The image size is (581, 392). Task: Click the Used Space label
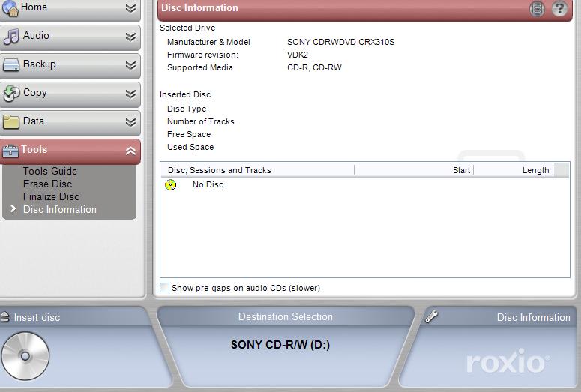coord(190,147)
